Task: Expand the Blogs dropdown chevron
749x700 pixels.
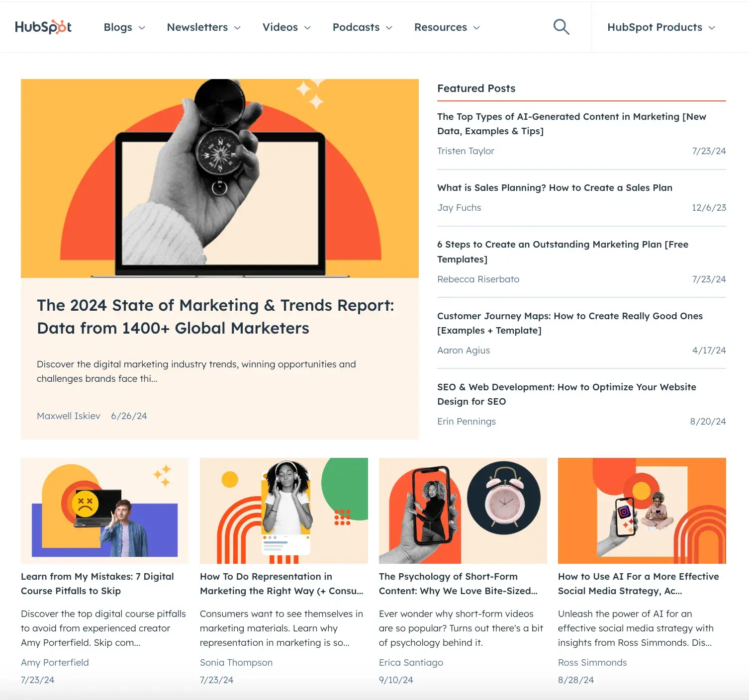Action: coord(142,28)
